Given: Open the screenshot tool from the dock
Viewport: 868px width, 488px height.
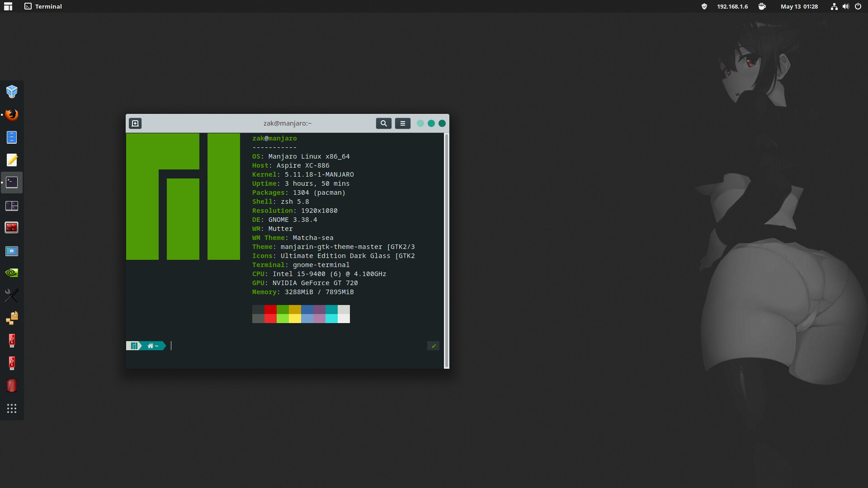Looking at the screenshot, I should coord(12,251).
